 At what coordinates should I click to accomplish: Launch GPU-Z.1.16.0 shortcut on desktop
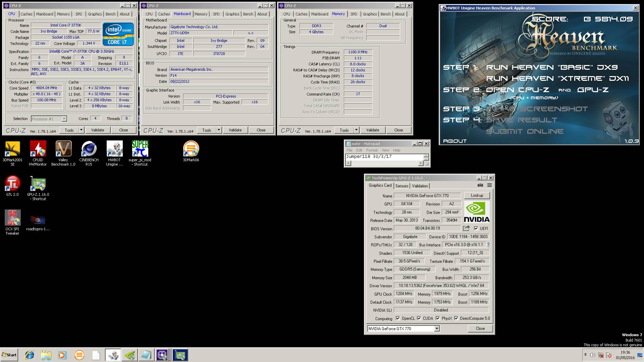click(x=38, y=188)
